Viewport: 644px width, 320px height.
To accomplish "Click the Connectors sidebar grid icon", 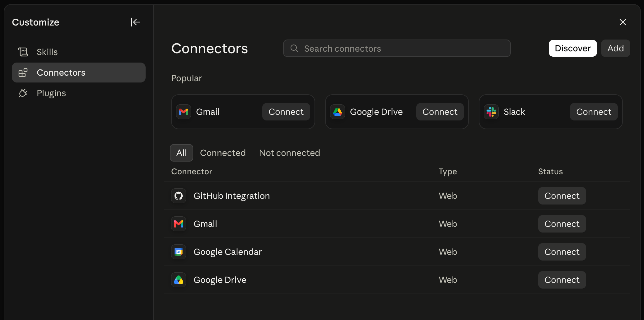I will pos(23,73).
